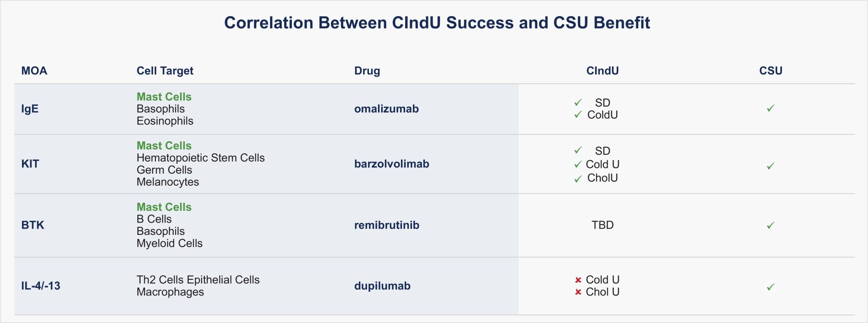This screenshot has height=323, width=868.
Task: Click the CSU checkmark in the omalizumab row
Action: (770, 108)
